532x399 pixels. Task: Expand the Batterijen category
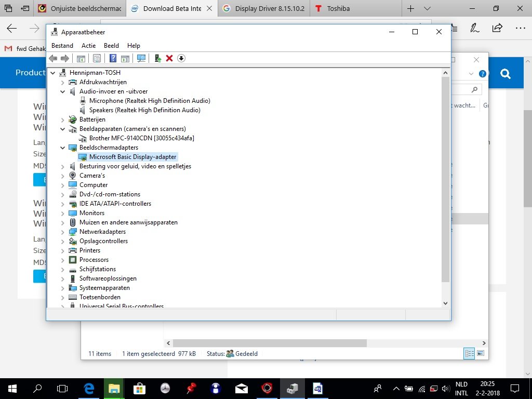click(x=62, y=119)
